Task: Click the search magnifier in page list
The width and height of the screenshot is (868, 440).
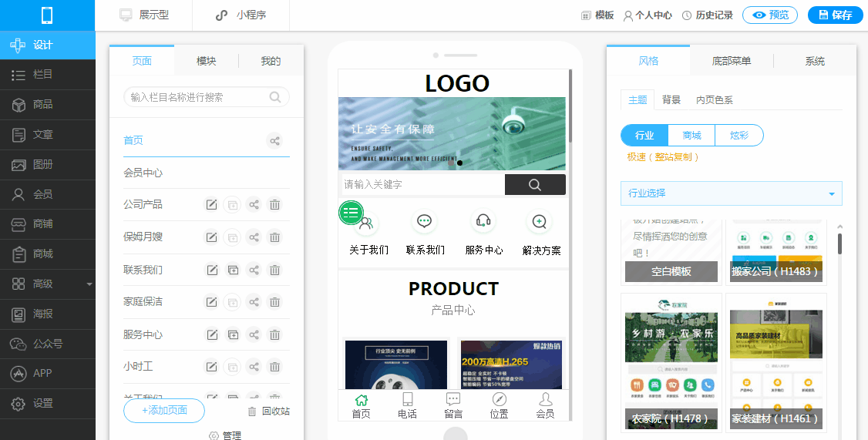Action: tap(275, 97)
